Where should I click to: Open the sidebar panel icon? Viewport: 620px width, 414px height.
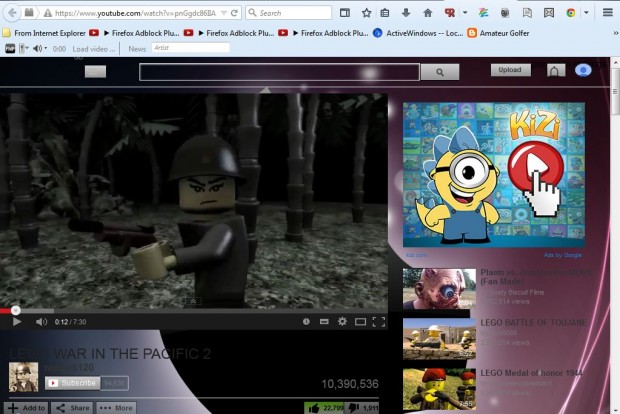(345, 13)
